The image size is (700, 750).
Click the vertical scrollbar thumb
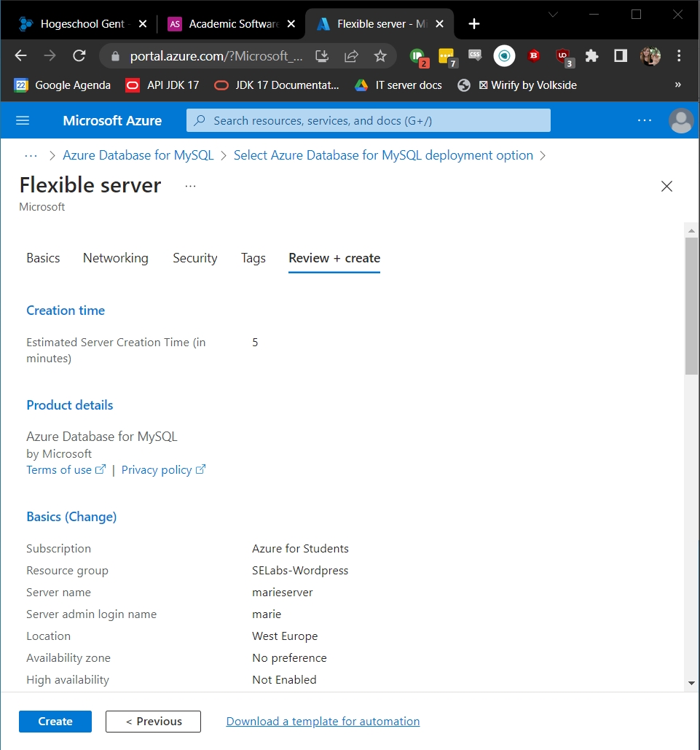click(x=691, y=306)
